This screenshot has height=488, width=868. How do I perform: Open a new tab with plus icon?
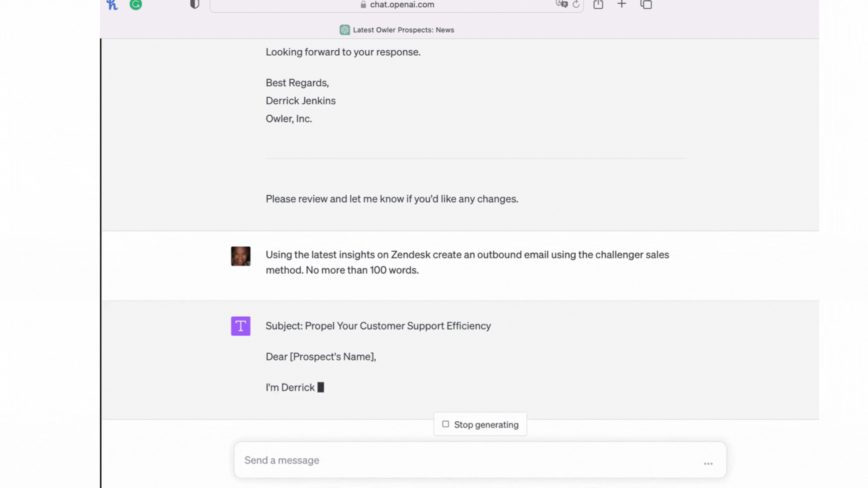pos(622,5)
